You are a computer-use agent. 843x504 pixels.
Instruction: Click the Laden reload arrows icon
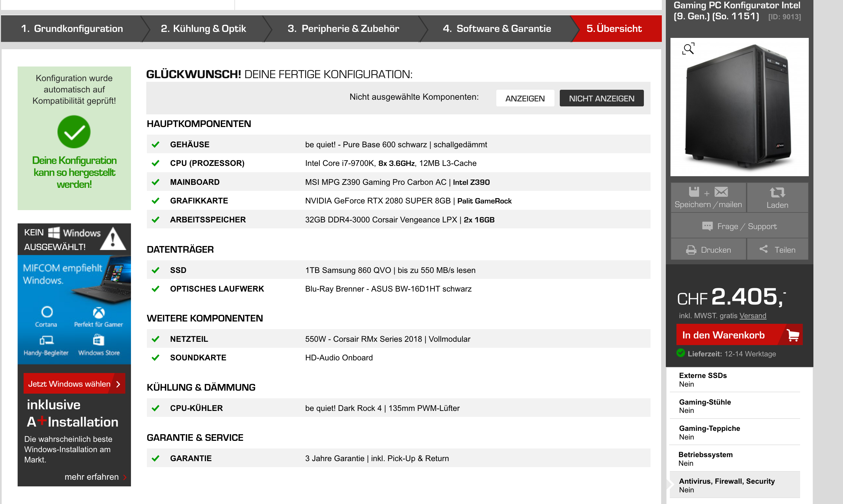point(777,192)
